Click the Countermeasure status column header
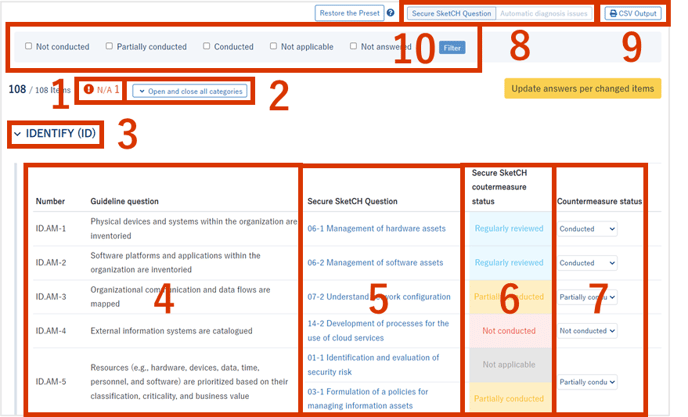This screenshot has width=688, height=417. pos(599,201)
